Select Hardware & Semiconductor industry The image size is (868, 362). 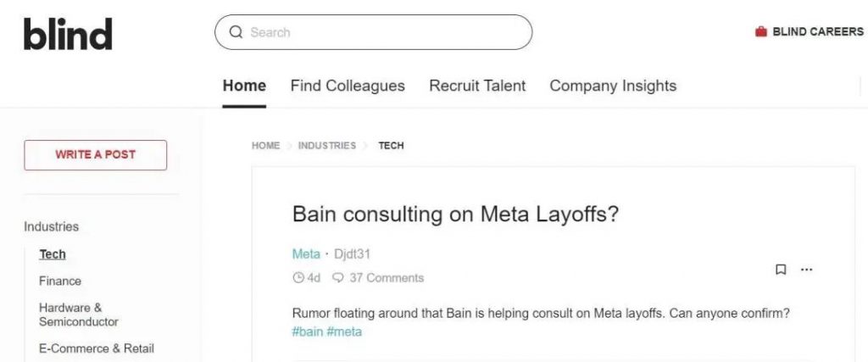pos(78,315)
